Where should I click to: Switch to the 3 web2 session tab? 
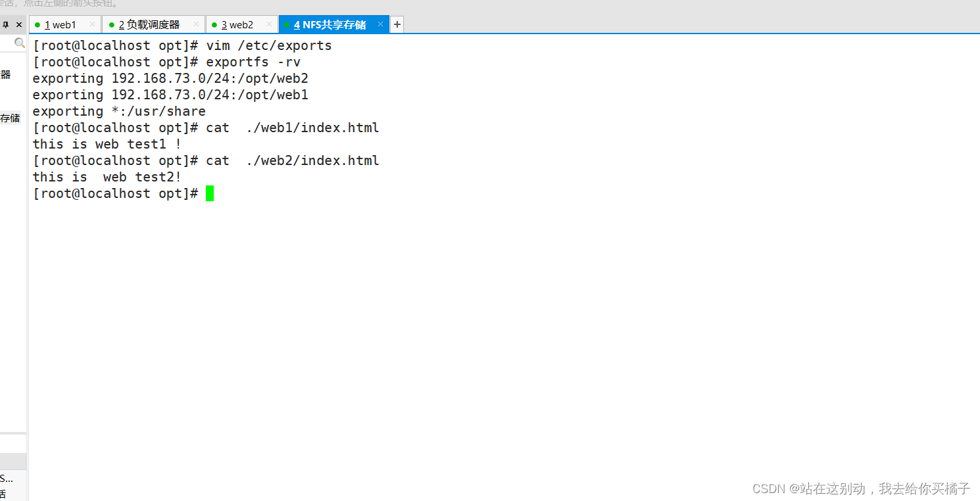241,25
